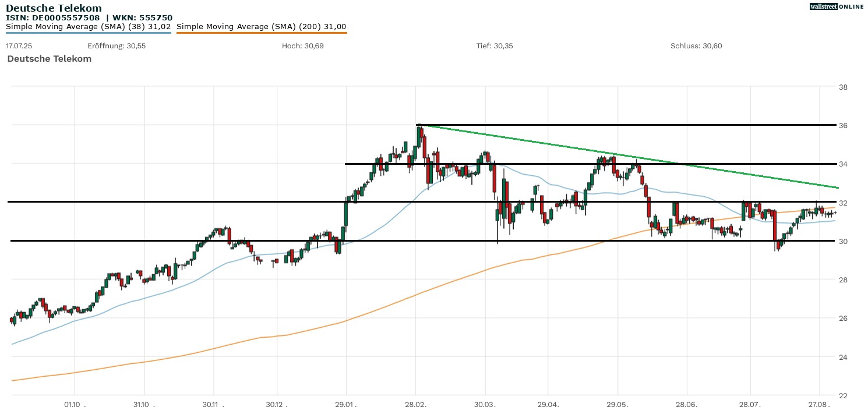
Task: Click the ISIN: DE0005557508 text
Action: point(54,17)
